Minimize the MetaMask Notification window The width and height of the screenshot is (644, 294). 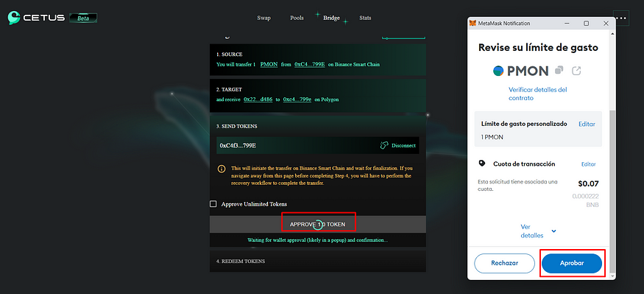click(x=567, y=24)
